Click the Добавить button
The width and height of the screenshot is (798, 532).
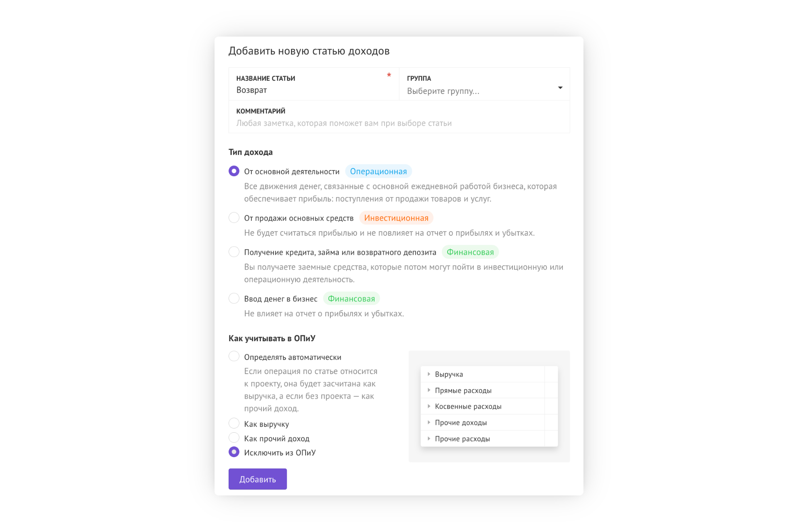[x=258, y=479]
